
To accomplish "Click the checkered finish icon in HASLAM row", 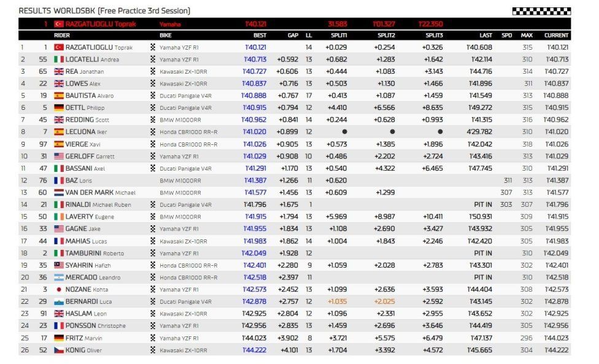I will pos(153,314).
